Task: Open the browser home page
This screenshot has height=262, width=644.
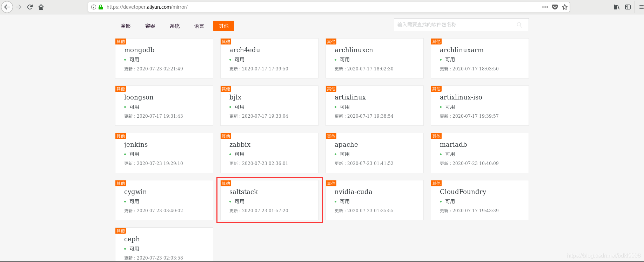Action: pyautogui.click(x=41, y=7)
